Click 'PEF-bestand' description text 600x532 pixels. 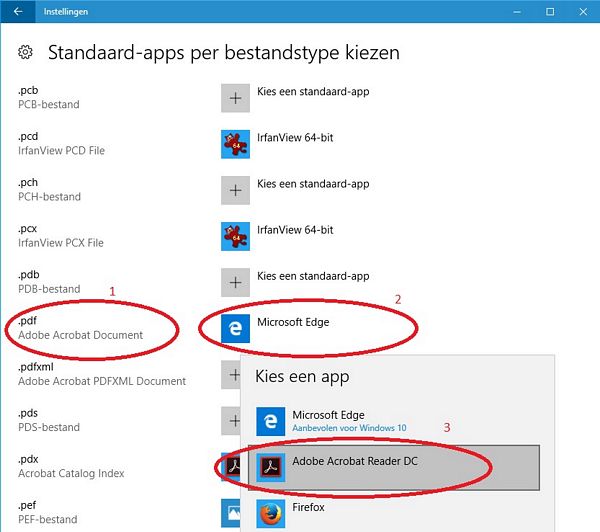48,519
